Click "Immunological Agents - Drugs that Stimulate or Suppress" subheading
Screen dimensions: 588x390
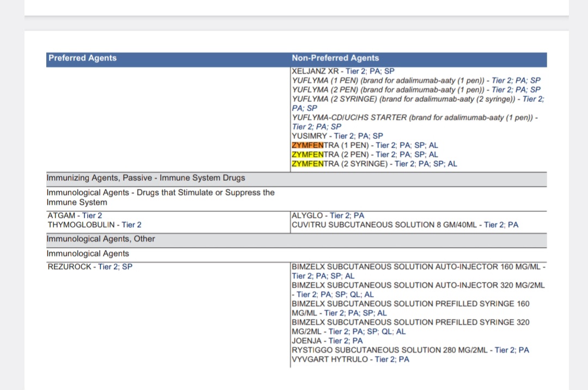pos(161,198)
